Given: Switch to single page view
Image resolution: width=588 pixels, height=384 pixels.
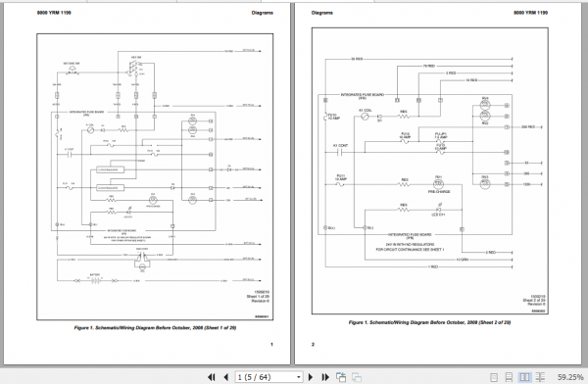Looking at the screenshot, I should (494, 377).
